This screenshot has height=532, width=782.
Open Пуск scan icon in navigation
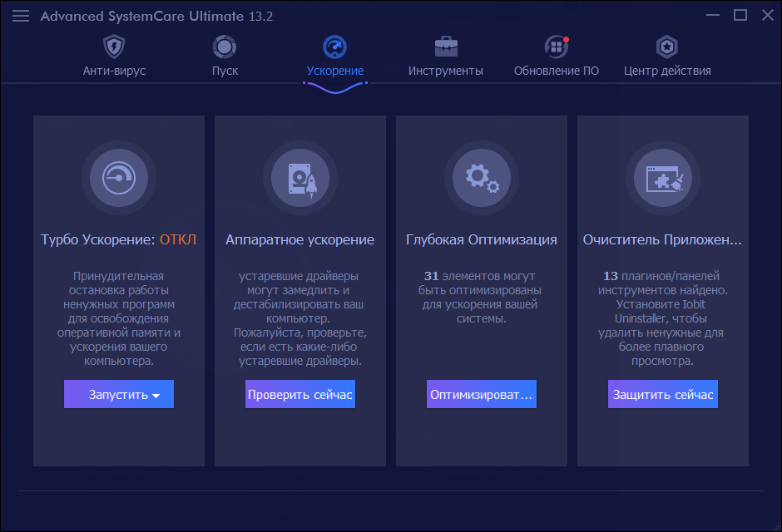click(x=224, y=46)
